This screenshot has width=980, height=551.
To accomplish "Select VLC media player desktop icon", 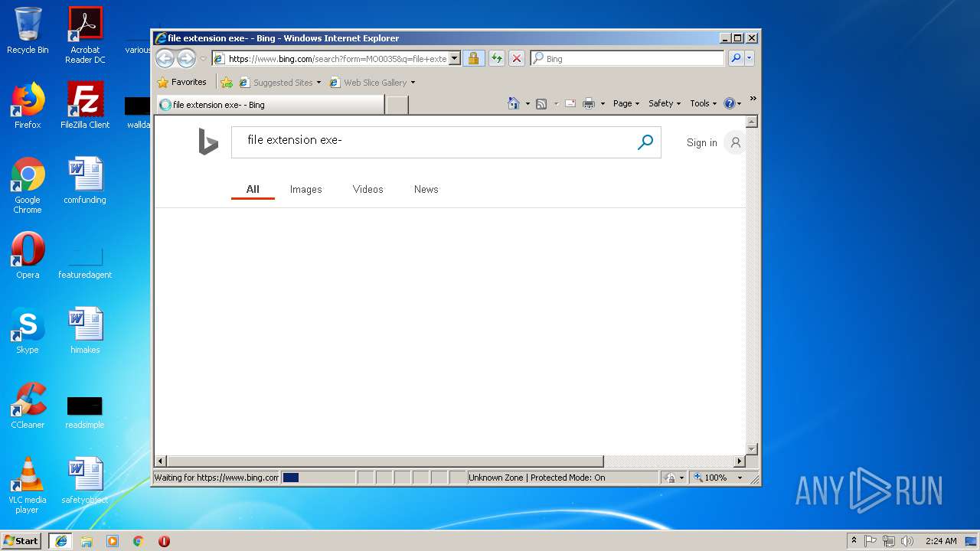I will click(28, 485).
